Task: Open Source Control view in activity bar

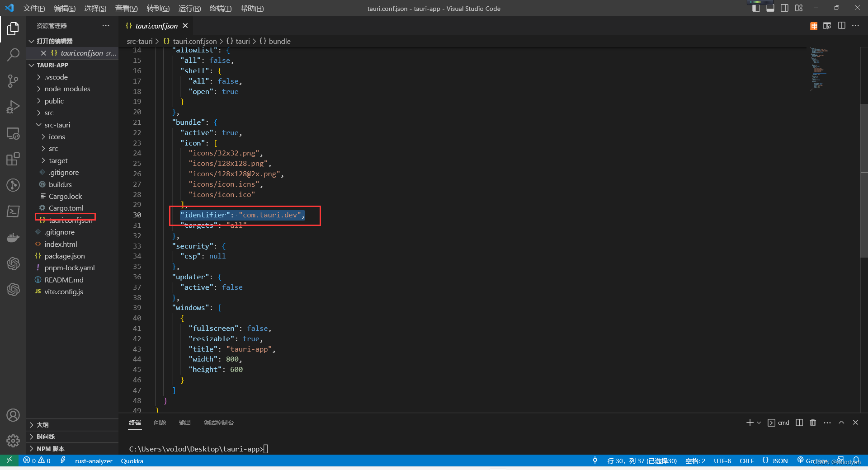Action: click(x=13, y=81)
